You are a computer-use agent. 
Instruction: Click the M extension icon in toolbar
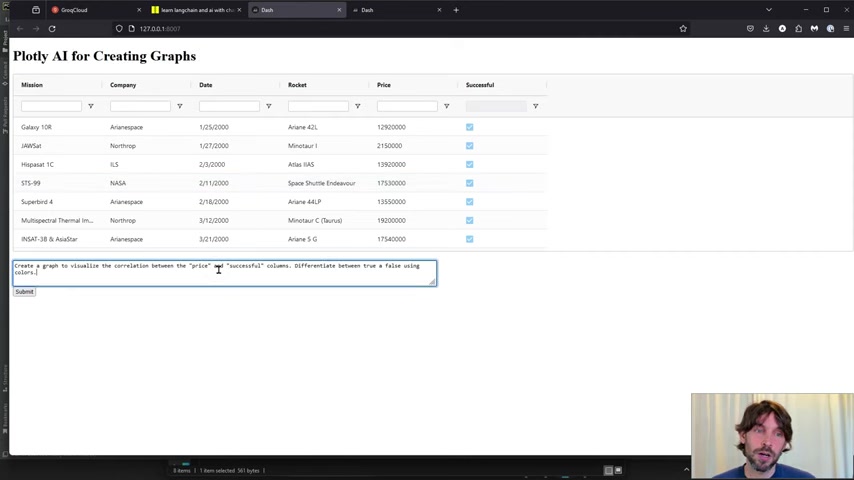(814, 29)
